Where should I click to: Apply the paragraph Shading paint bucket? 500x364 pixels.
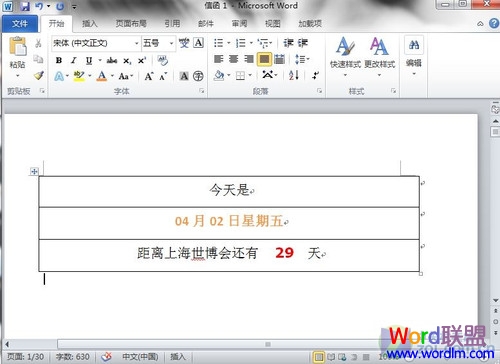tap(219, 76)
